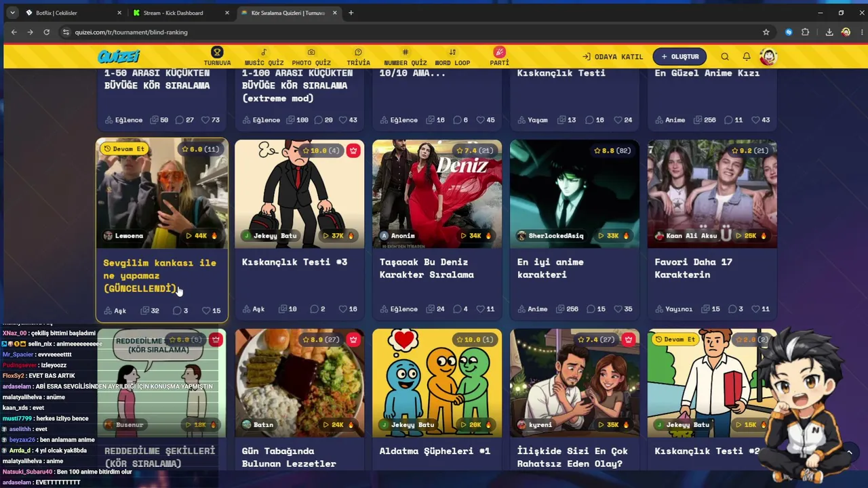This screenshot has width=868, height=488.
Task: Open the Favori Daha 17 Karakterin title
Action: click(693, 268)
